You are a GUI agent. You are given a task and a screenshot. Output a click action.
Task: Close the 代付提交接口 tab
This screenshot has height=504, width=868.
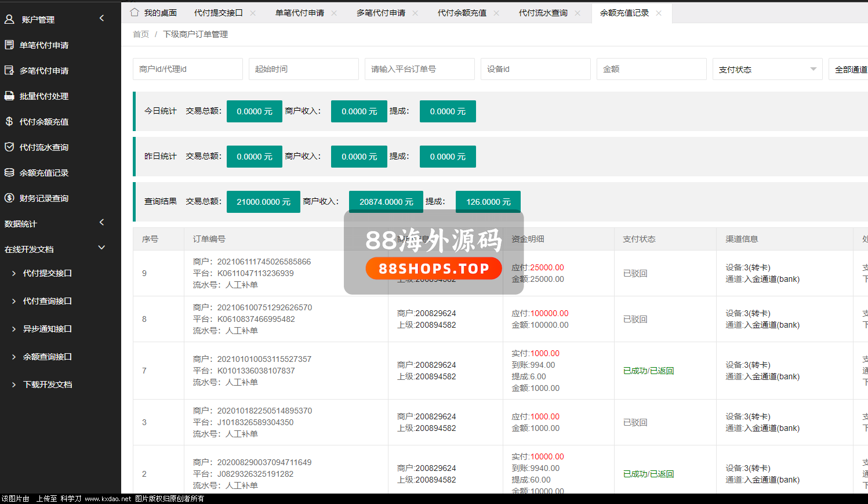253,13
